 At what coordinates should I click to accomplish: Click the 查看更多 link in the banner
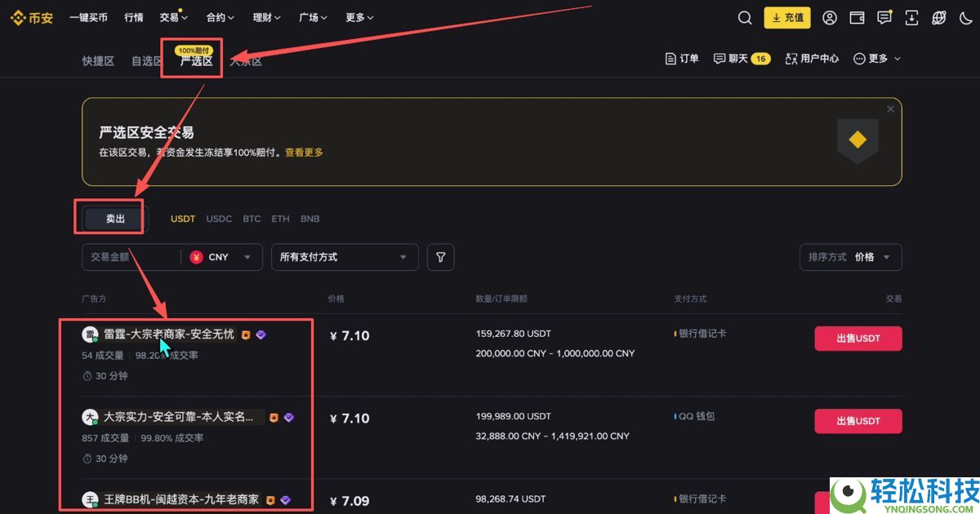coord(305,152)
